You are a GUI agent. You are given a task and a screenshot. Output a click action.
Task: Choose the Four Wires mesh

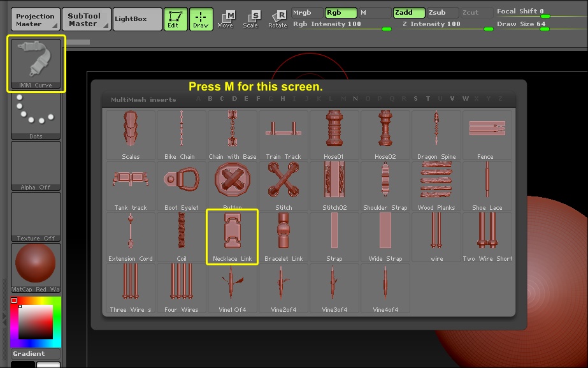(x=182, y=288)
